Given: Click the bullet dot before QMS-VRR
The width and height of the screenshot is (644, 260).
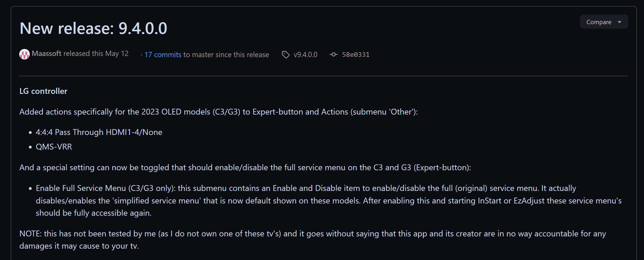Looking at the screenshot, I should (30, 147).
